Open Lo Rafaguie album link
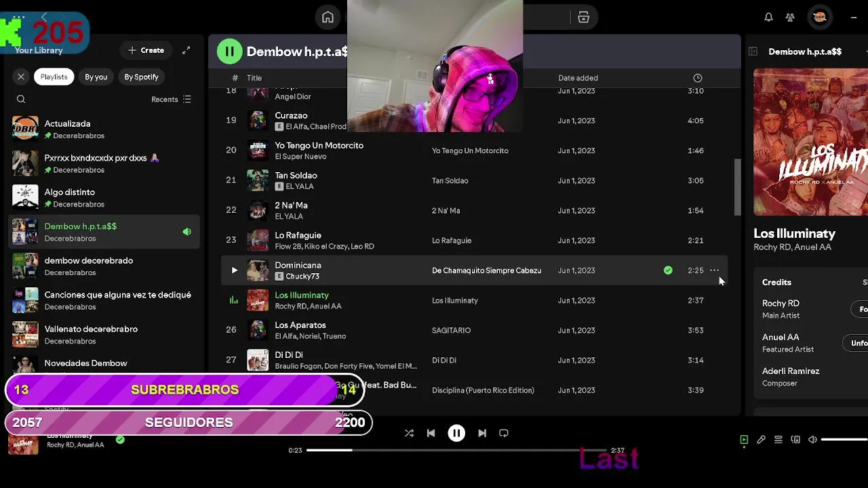The image size is (868, 488). (452, 241)
